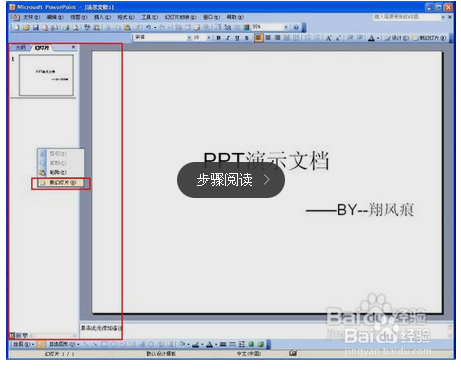461x369 pixels.
Task: Close the slides pane with X
Action: pos(73,47)
